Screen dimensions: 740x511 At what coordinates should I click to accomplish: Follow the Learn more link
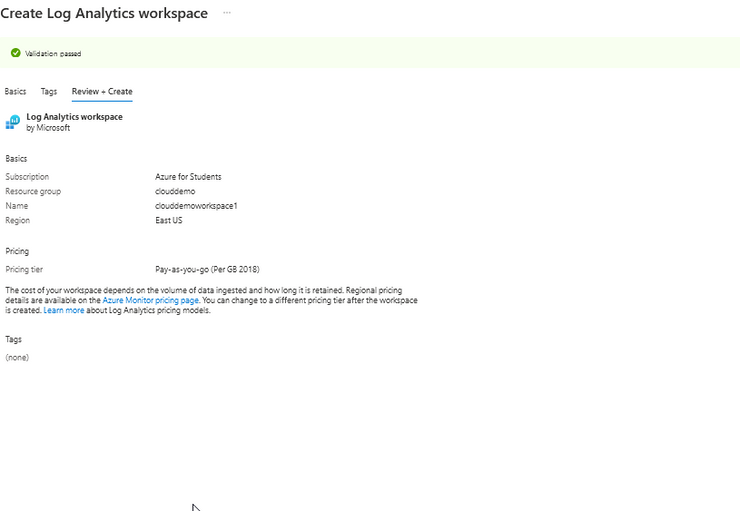click(64, 310)
